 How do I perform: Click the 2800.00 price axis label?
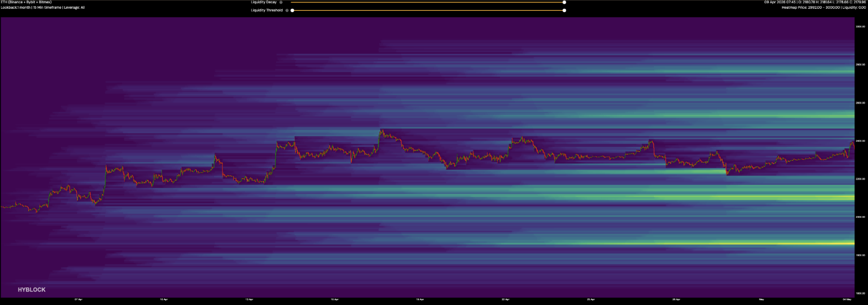coord(860,64)
